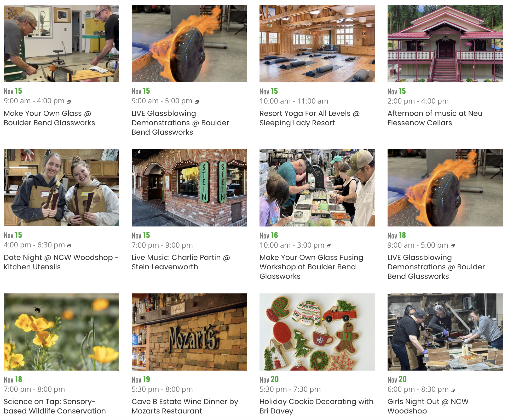507x420 pixels.
Task: Select the Mozart's restaurant sign photo
Action: [189, 332]
